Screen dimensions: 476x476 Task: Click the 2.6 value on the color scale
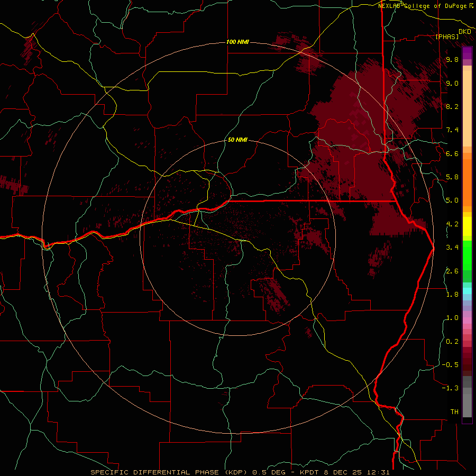pos(452,271)
